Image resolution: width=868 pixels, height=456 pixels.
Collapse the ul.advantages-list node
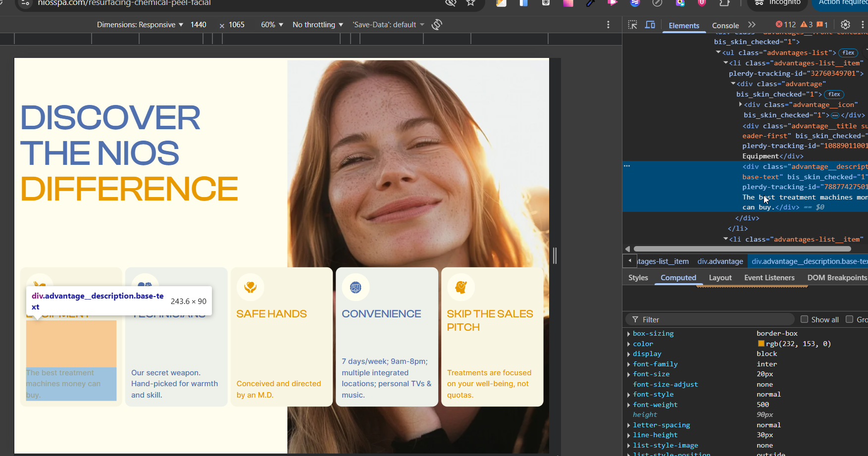coord(718,52)
